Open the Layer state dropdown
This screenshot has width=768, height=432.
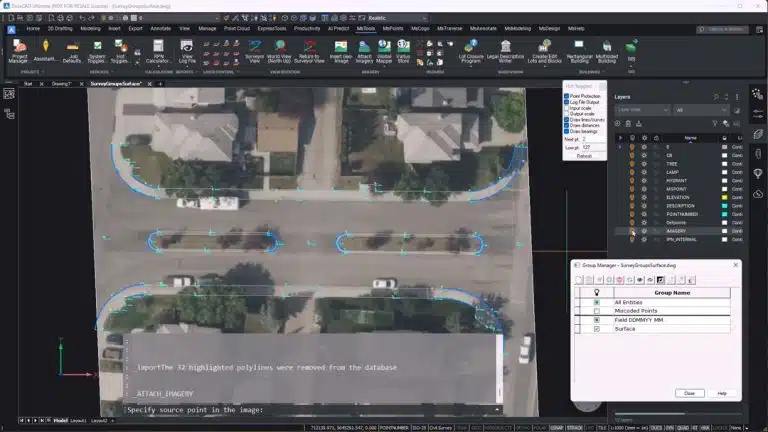[642, 110]
